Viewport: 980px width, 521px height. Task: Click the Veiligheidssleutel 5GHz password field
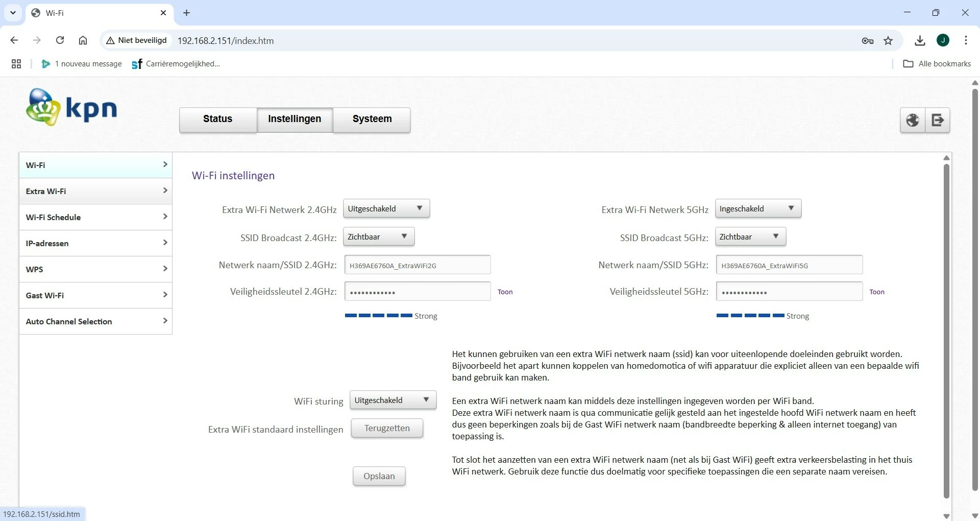(x=789, y=292)
